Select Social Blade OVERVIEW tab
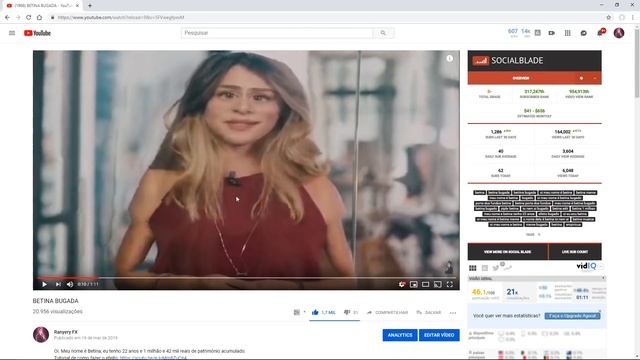Viewport: 640px width, 360px height. (x=520, y=78)
